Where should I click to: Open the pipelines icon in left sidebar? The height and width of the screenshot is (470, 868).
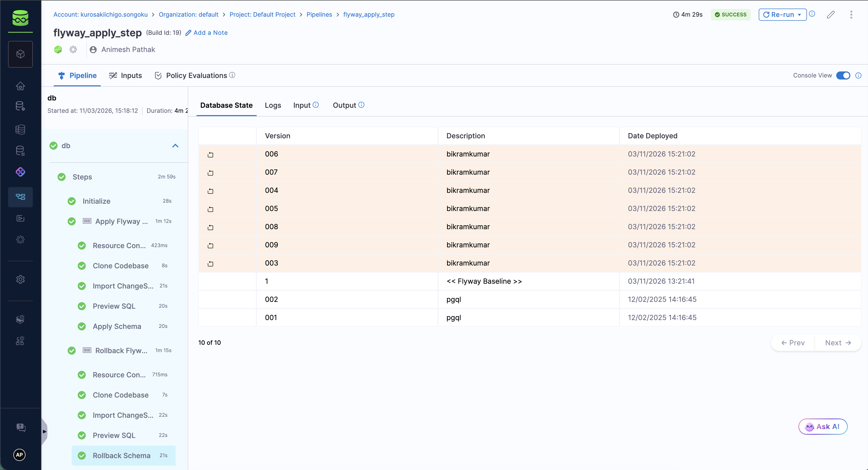(20, 197)
